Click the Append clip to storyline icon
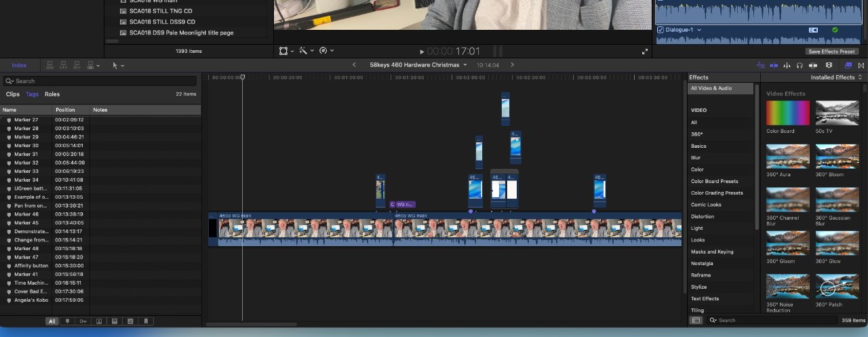This screenshot has height=337, width=868. point(75,65)
